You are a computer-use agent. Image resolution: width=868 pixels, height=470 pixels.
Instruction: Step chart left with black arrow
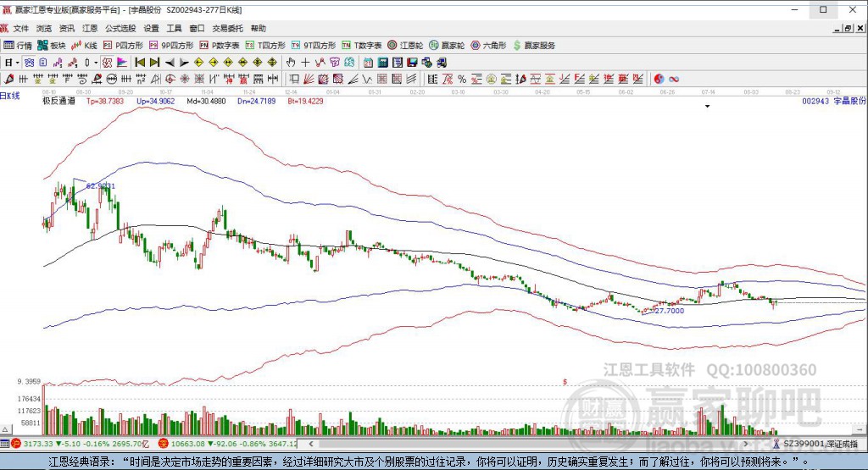pyautogui.click(x=170, y=63)
